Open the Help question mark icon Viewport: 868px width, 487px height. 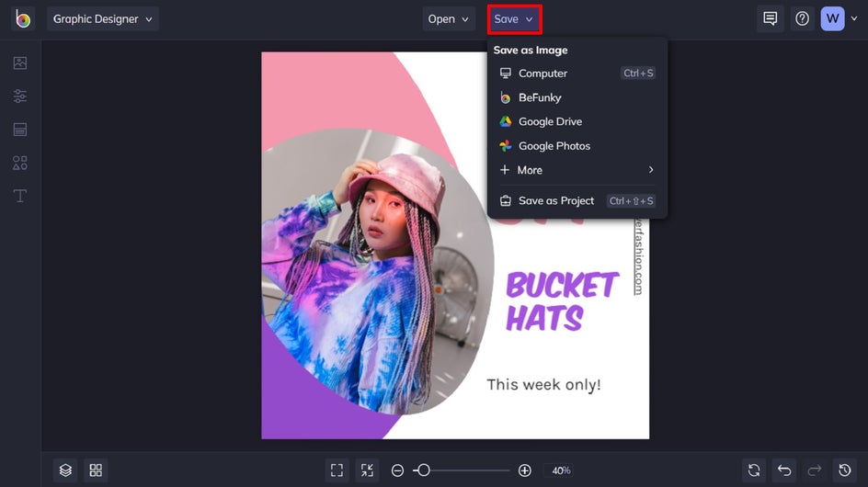click(802, 18)
